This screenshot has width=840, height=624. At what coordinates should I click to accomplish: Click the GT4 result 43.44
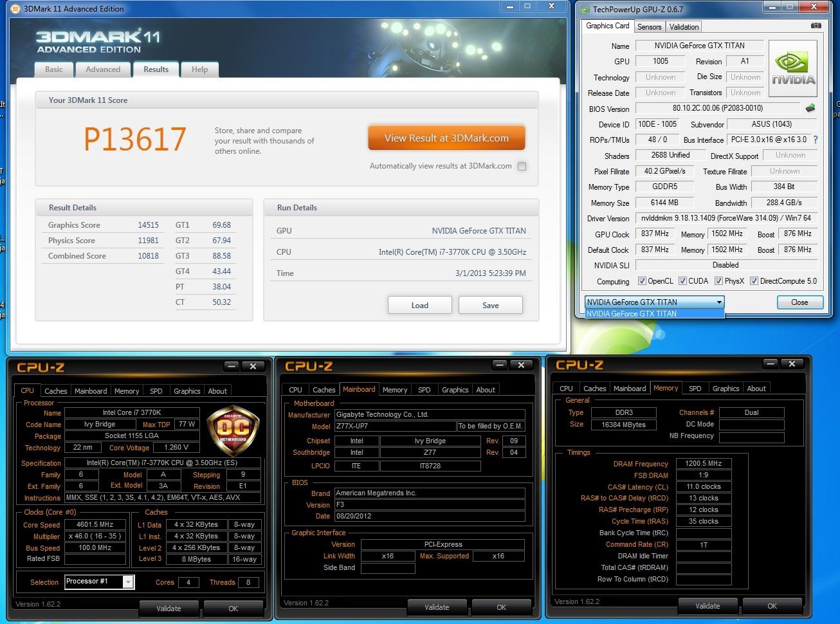[x=221, y=271]
